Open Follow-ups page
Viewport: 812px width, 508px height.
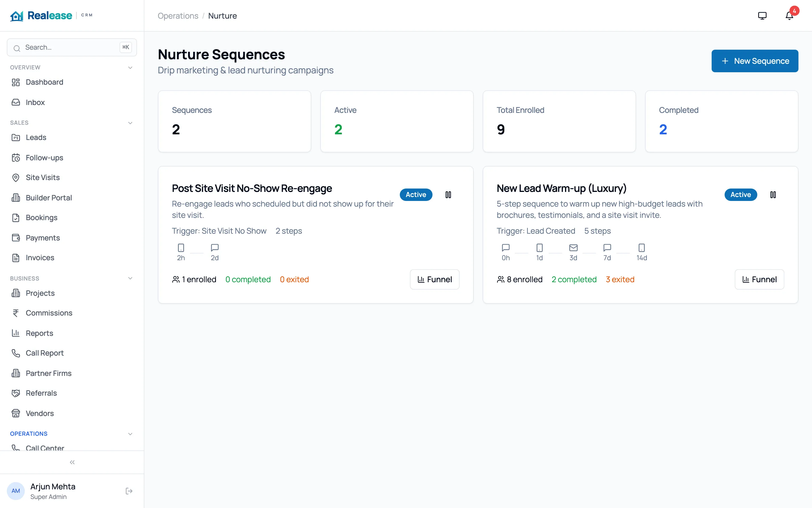72,157
